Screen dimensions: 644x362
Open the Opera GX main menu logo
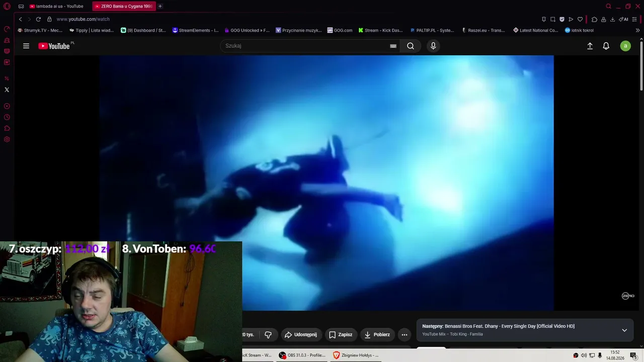point(7,6)
